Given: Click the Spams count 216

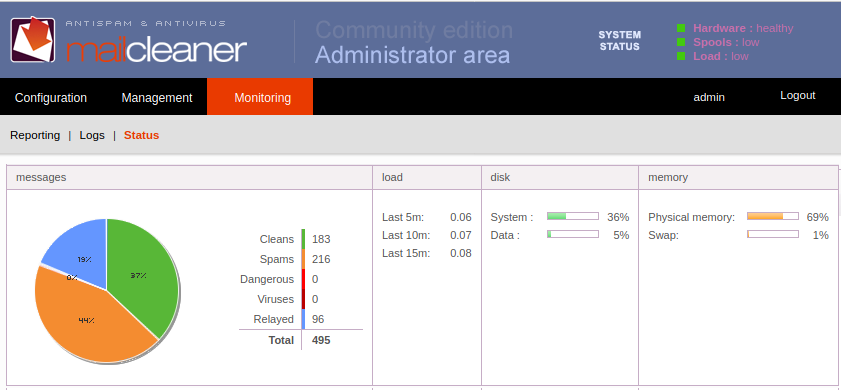Looking at the screenshot, I should (321, 259).
